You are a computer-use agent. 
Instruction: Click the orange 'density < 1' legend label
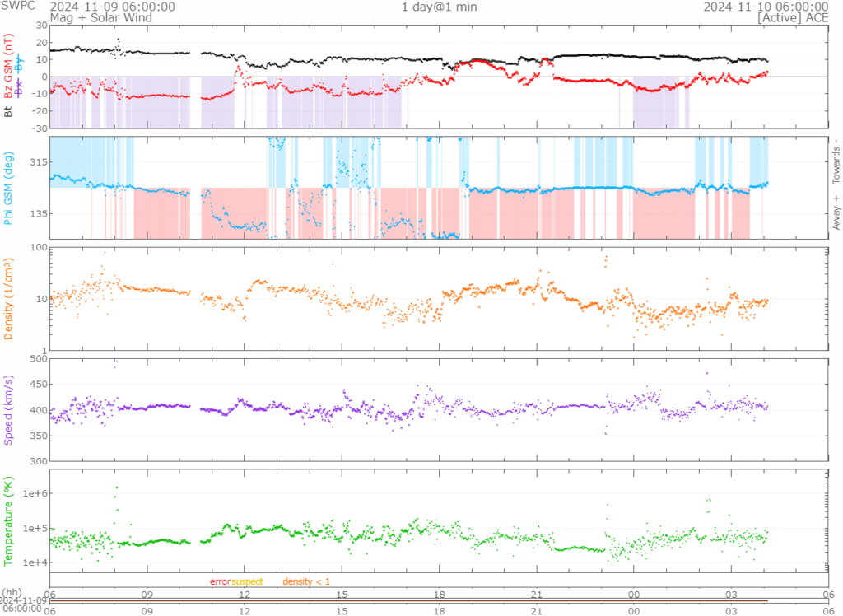click(x=306, y=581)
